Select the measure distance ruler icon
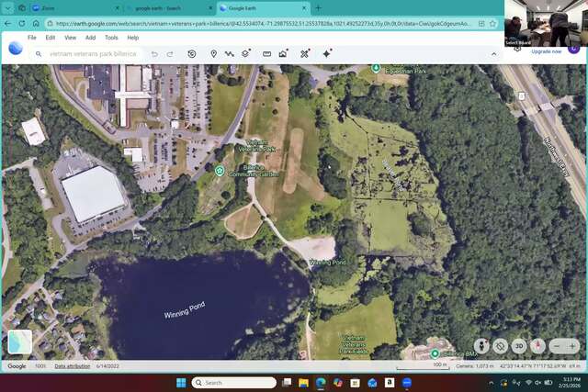Image resolution: width=588 pixels, height=392 pixels. (266, 54)
